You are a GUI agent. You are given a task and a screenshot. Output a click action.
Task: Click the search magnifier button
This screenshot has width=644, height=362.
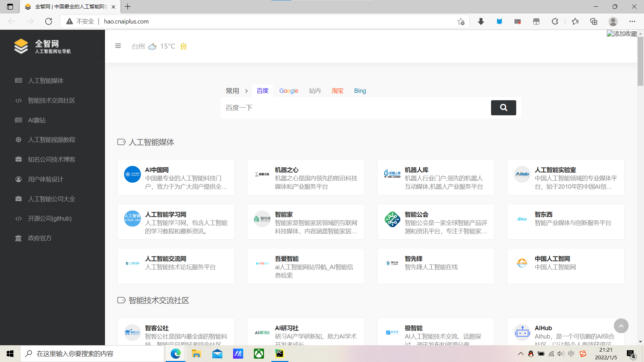click(x=503, y=108)
